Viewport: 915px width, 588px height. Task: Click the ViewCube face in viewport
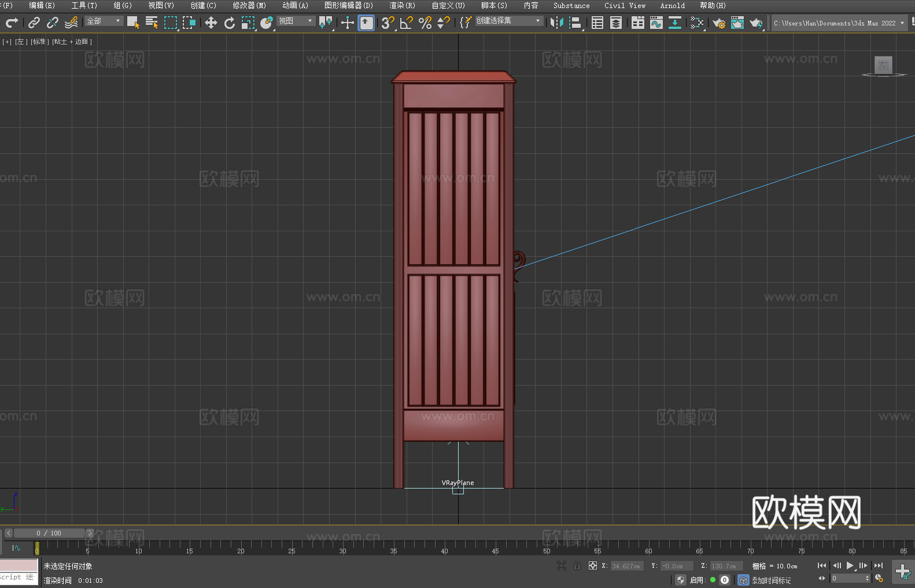(x=883, y=65)
